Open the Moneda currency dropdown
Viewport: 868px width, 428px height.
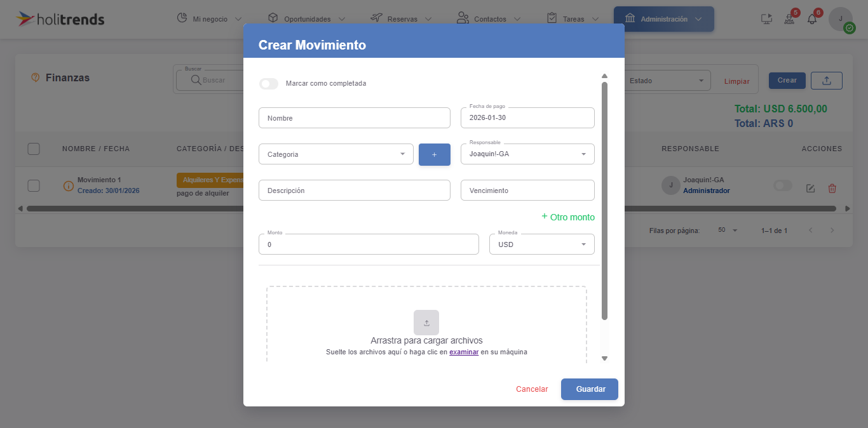click(x=541, y=244)
